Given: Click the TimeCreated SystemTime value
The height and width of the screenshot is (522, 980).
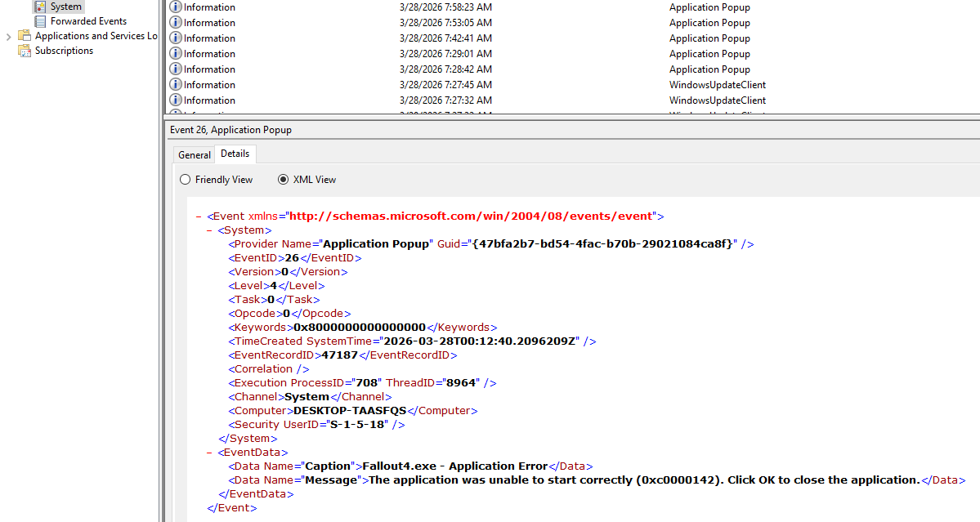Looking at the screenshot, I should tap(480, 341).
